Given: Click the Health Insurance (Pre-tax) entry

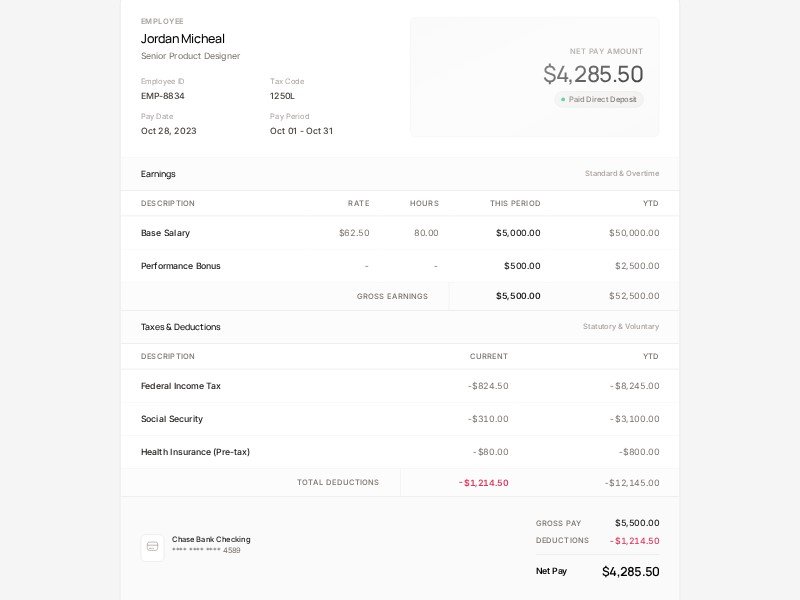Looking at the screenshot, I should tap(197, 452).
